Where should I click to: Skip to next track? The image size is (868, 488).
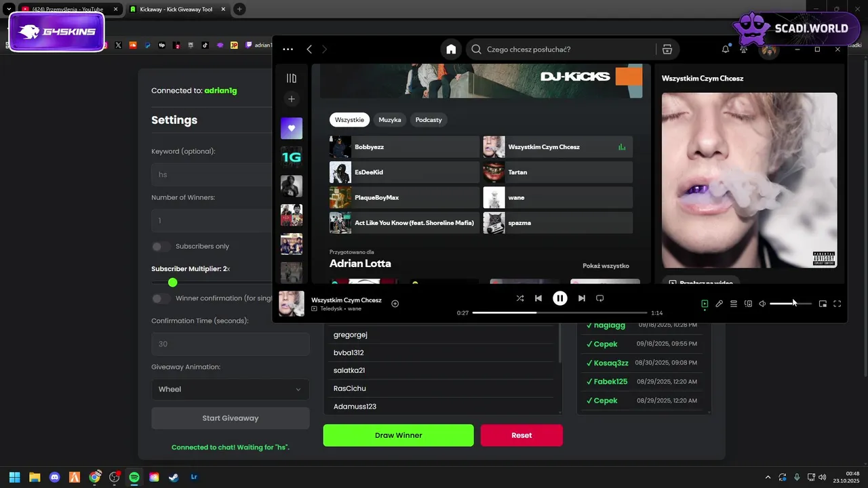coord(581,298)
